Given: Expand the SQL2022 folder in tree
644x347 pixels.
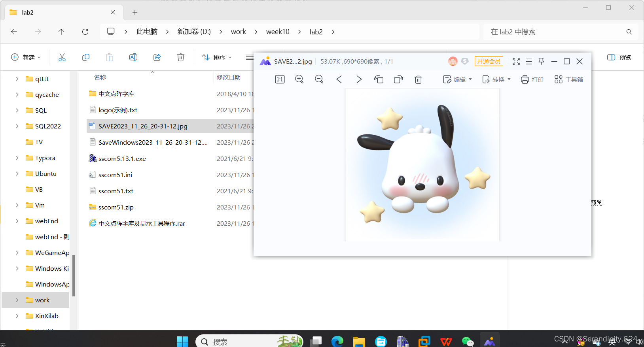Looking at the screenshot, I should (17, 126).
